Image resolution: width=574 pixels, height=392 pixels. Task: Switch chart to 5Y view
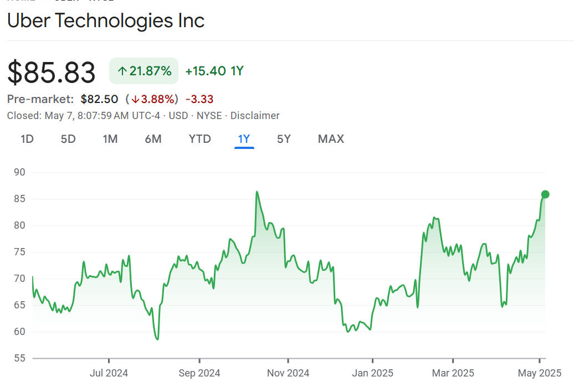tap(284, 139)
